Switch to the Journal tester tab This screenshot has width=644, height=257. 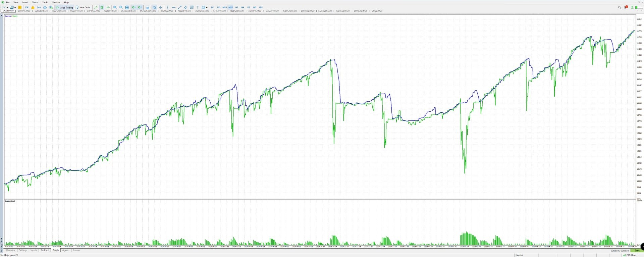coord(76,250)
